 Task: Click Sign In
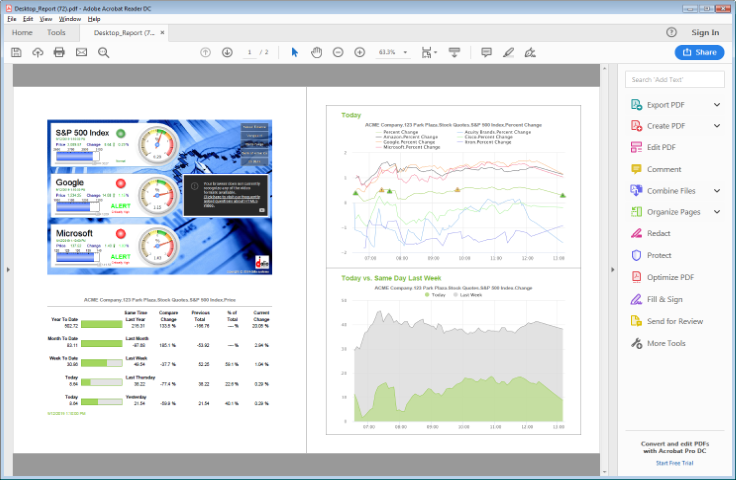(x=705, y=32)
